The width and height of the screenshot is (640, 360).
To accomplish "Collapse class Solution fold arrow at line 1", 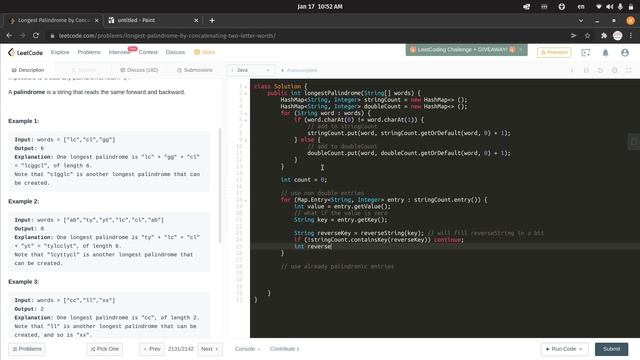I will tap(246, 87).
